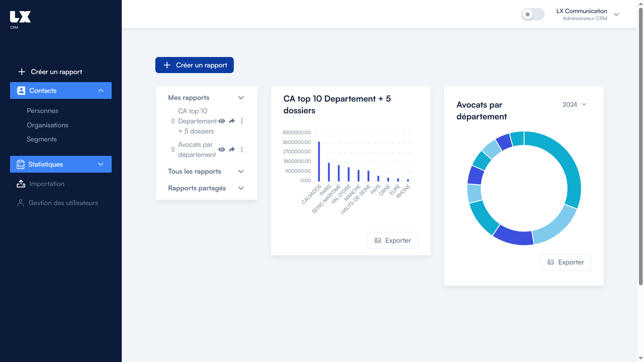Open three-dot menu for CA top 10 report
Image resolution: width=644 pixels, height=362 pixels.
click(x=242, y=121)
